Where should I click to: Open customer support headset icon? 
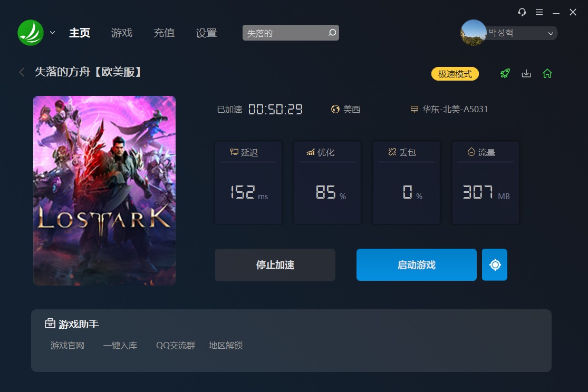[522, 12]
